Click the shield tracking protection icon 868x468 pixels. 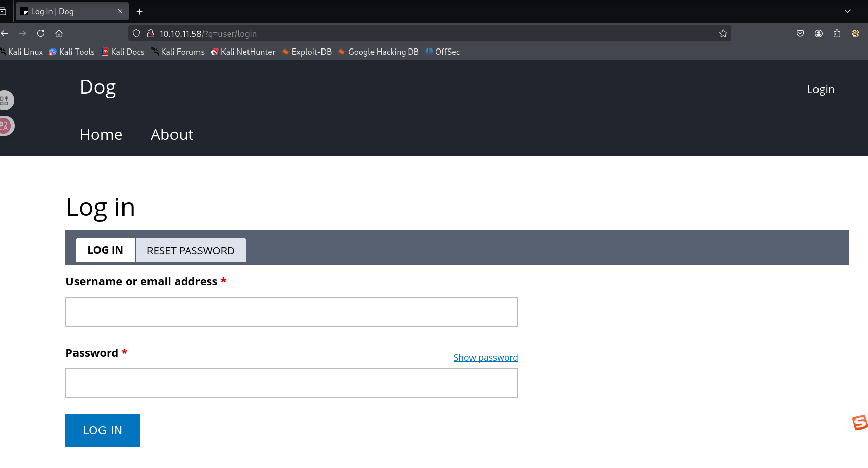point(136,33)
